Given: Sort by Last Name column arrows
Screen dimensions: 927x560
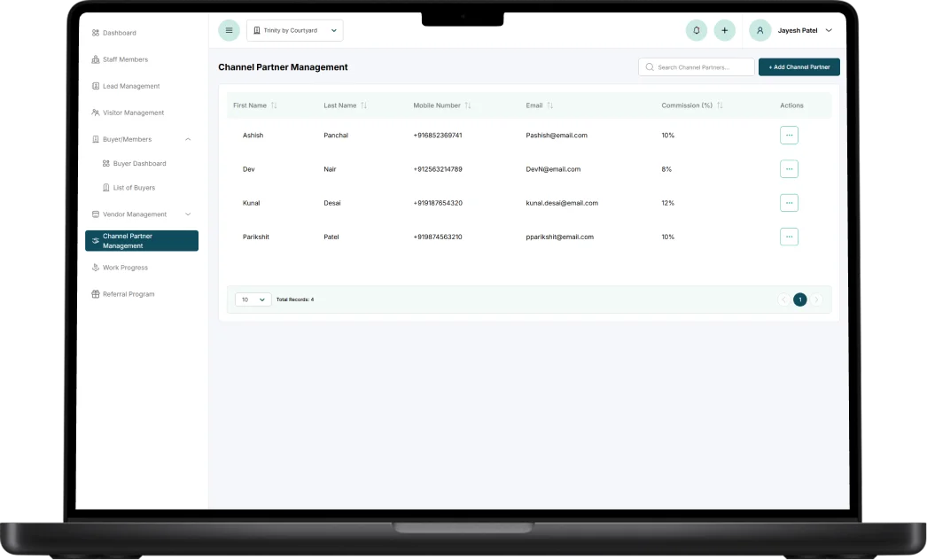Looking at the screenshot, I should tap(363, 105).
